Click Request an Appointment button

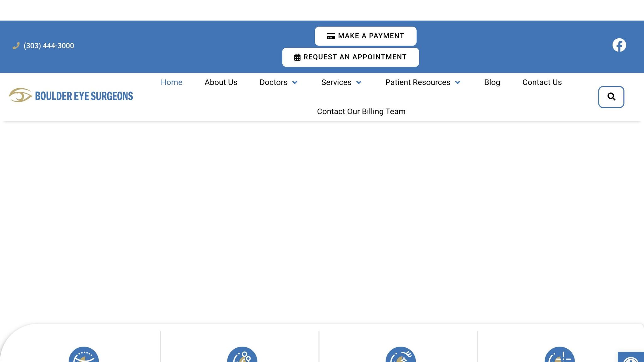click(350, 57)
